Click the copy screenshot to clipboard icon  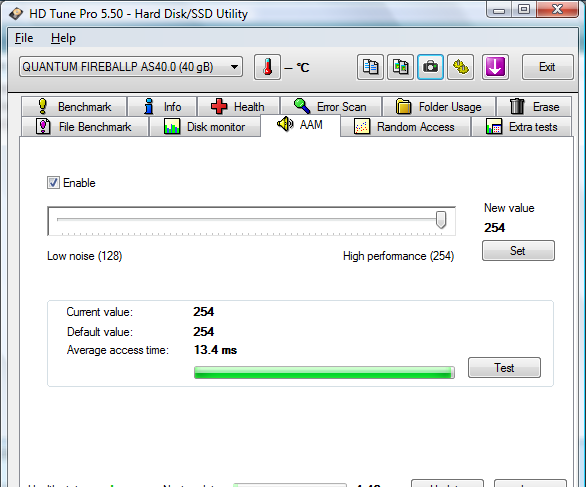click(400, 67)
